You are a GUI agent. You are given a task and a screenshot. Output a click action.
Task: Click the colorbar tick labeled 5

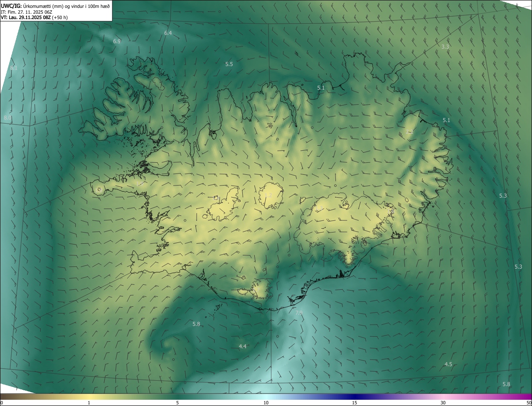pyautogui.click(x=177, y=403)
